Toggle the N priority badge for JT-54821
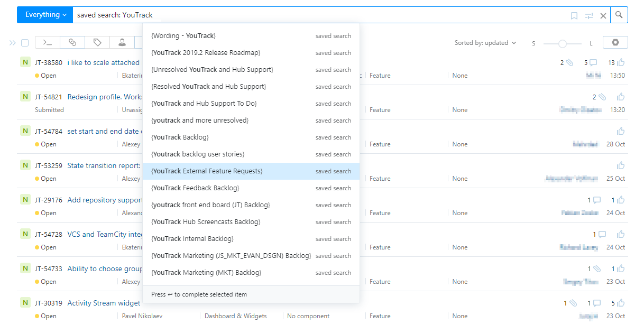Image resolution: width=644 pixels, height=324 pixels. pos(25,97)
